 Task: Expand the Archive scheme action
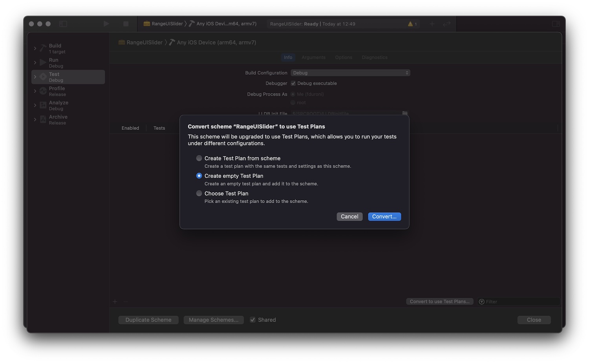pyautogui.click(x=35, y=119)
